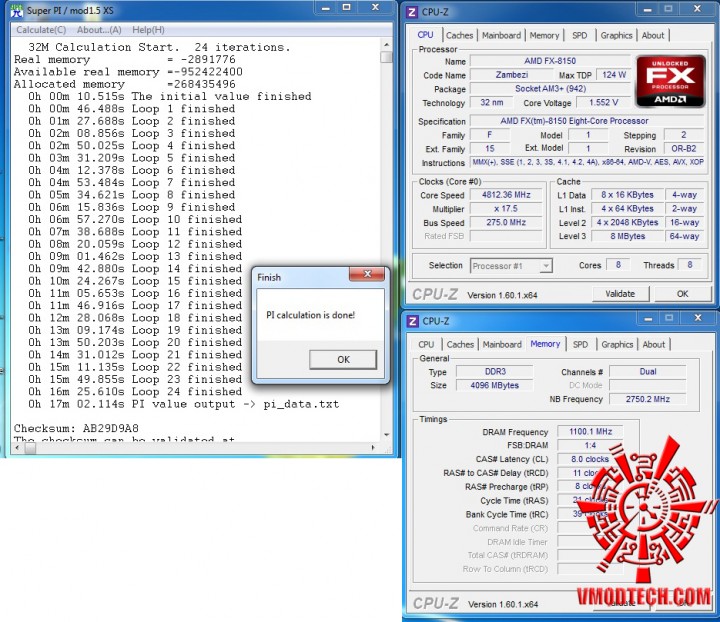The image size is (720, 622).
Task: Click the Super PI horizontal scrollbar right arrow
Action: click(372, 448)
